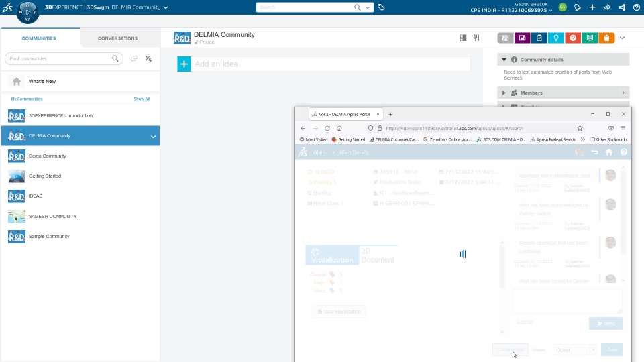The image size is (644, 362).
Task: Switch to the Conversations tab
Action: click(x=118, y=38)
